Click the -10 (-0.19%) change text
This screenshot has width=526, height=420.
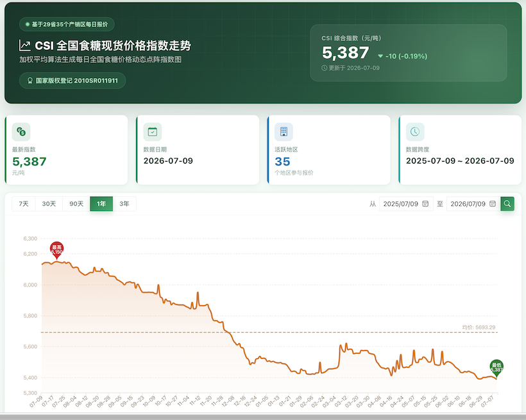406,56
